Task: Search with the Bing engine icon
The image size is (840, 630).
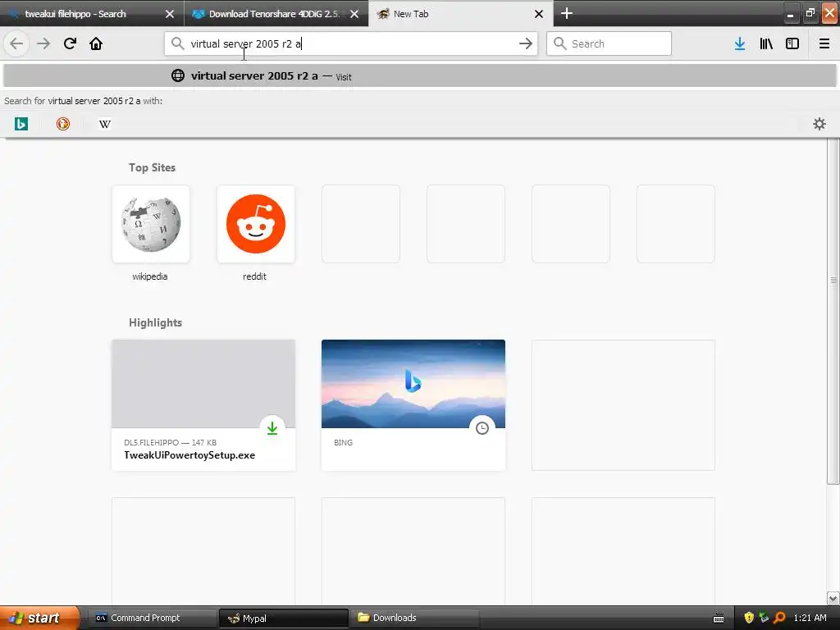Action: [21, 124]
